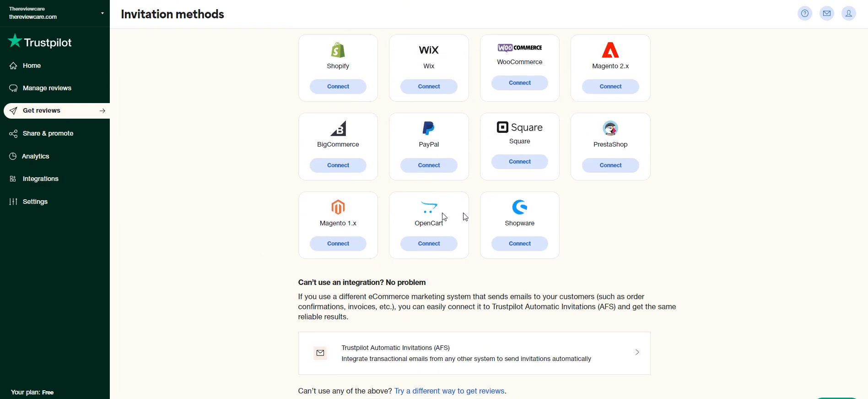Image resolution: width=868 pixels, height=399 pixels.
Task: Open the help question mark icon
Action: pyautogui.click(x=805, y=14)
